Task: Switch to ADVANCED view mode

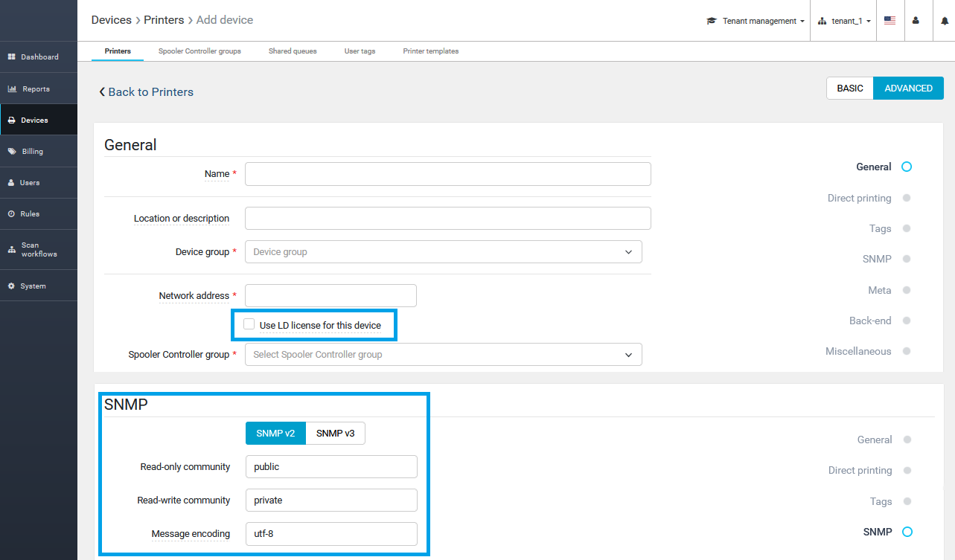Action: [x=908, y=88]
